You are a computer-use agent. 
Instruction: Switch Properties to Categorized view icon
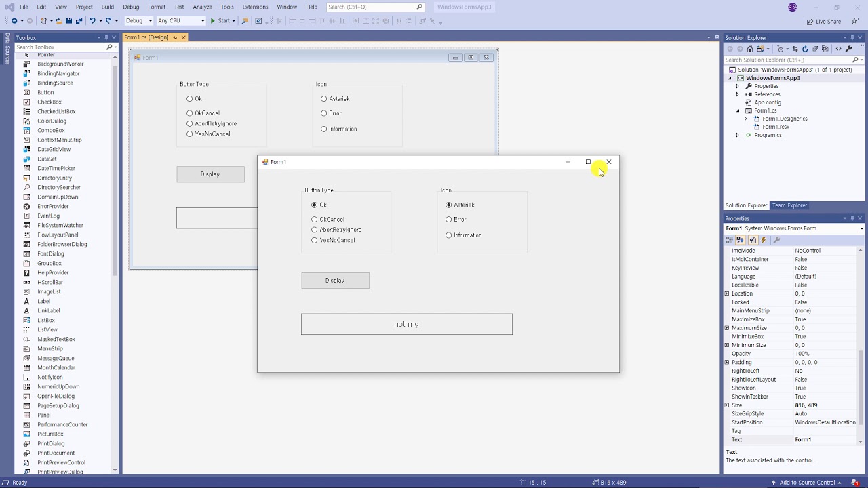click(x=730, y=240)
